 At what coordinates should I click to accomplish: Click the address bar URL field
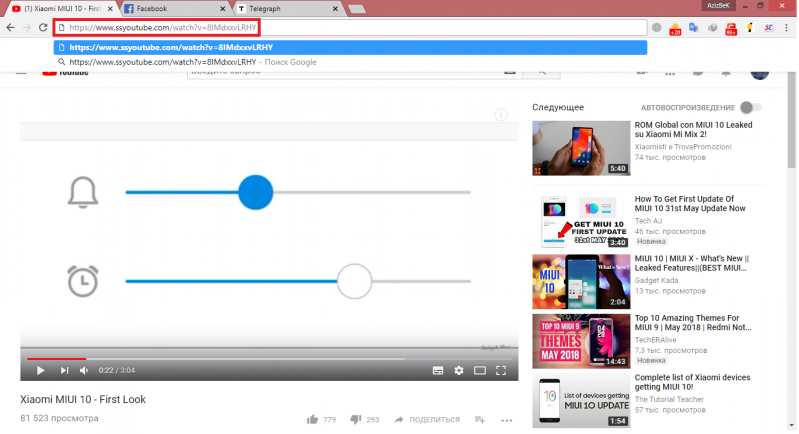(x=351, y=28)
